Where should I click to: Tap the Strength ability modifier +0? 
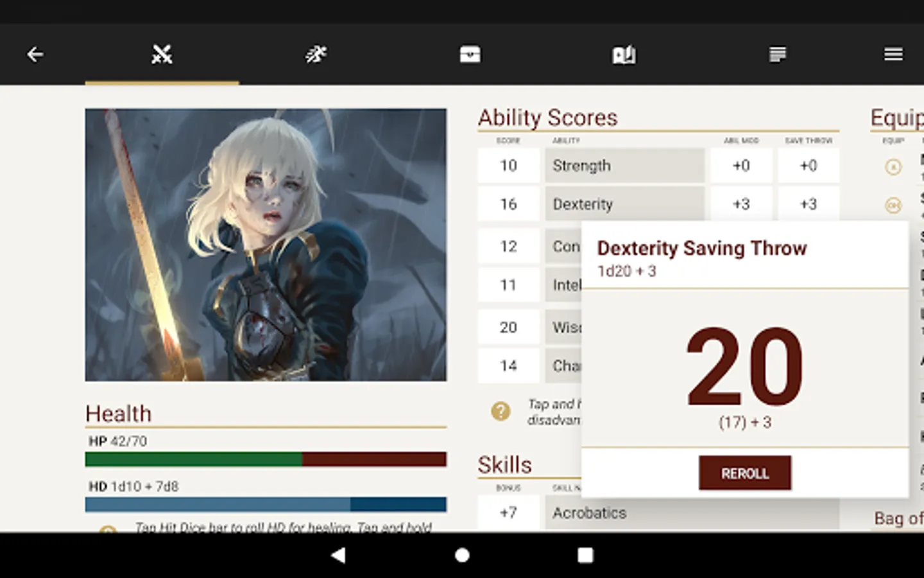[741, 166]
